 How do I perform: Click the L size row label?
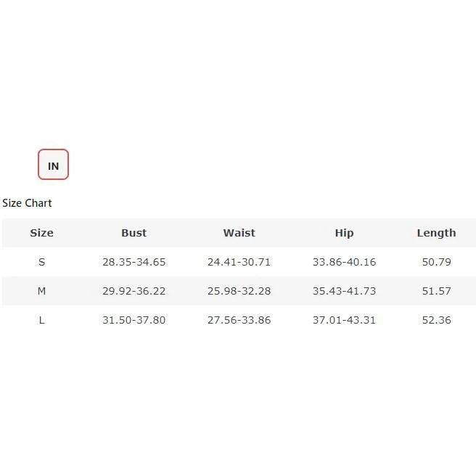(x=41, y=320)
